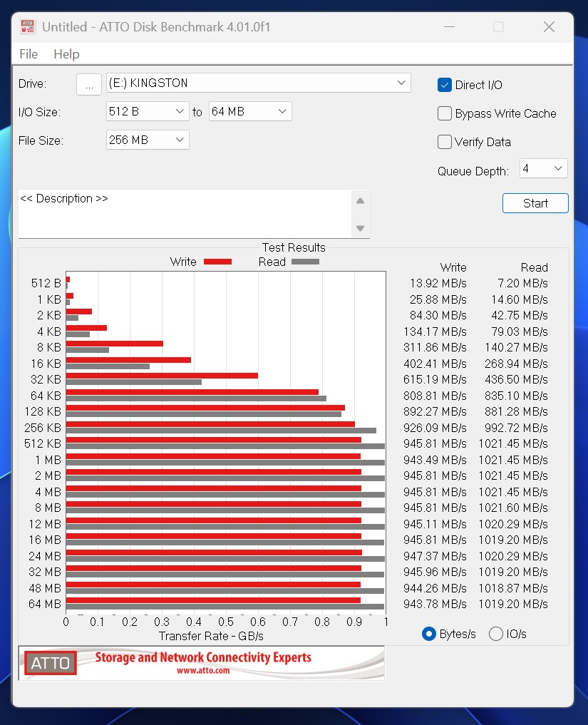
Task: Click the browse drive '...' button
Action: coord(88,84)
